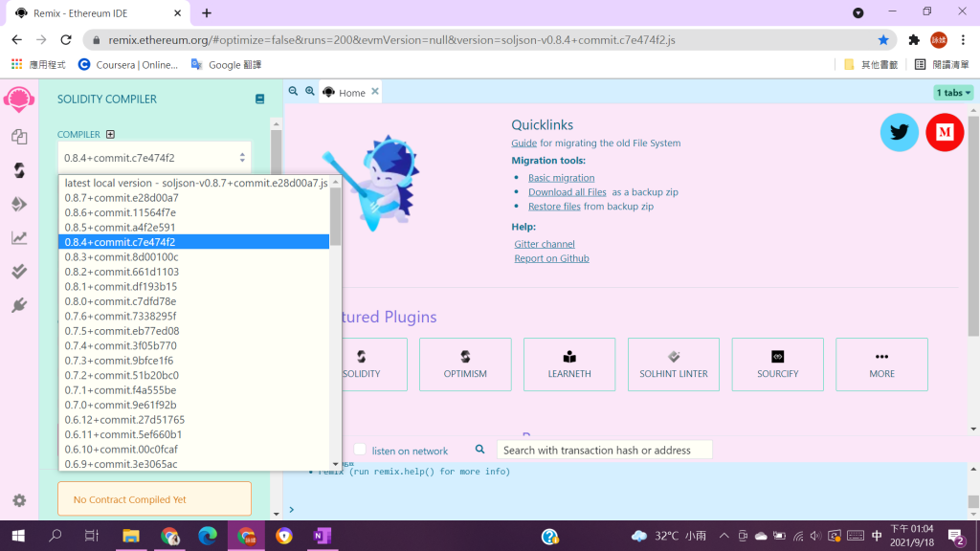Activate the OPTIMISM plugin card
Viewport: 980px width, 551px height.
coord(465,364)
